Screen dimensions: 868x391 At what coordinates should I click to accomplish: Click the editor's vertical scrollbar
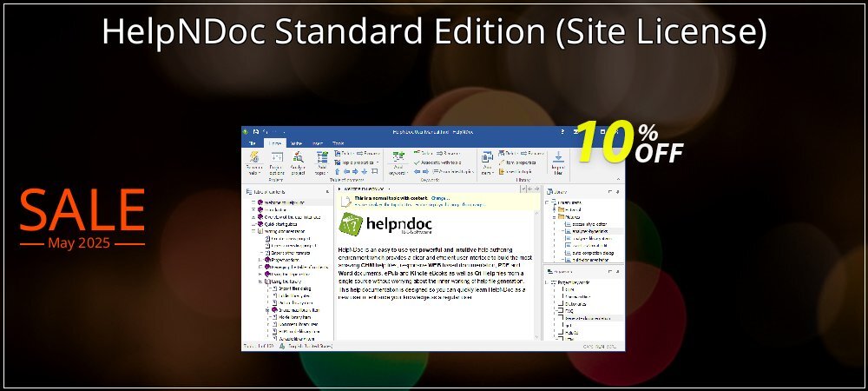pyautogui.click(x=537, y=275)
